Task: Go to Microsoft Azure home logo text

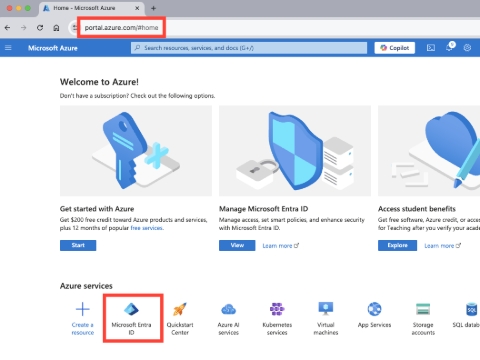Action: 53,48
